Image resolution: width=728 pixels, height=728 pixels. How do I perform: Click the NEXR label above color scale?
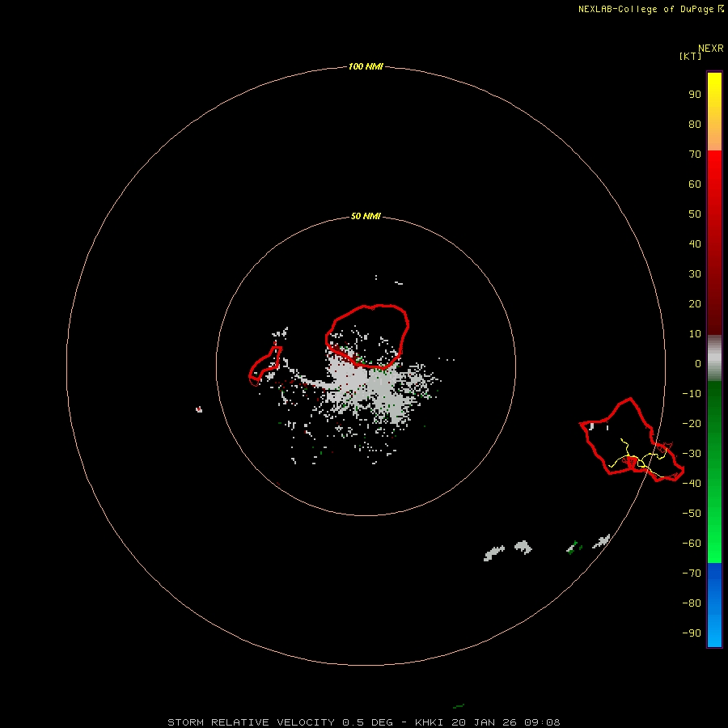[x=711, y=49]
